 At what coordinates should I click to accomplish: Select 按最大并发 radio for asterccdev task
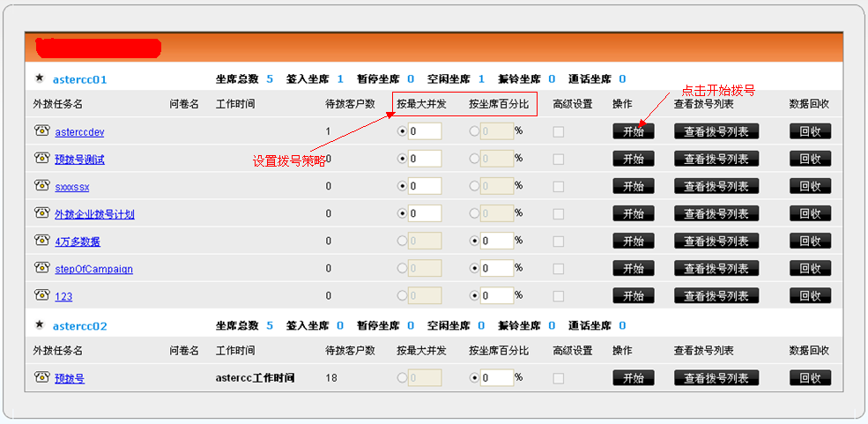click(403, 132)
